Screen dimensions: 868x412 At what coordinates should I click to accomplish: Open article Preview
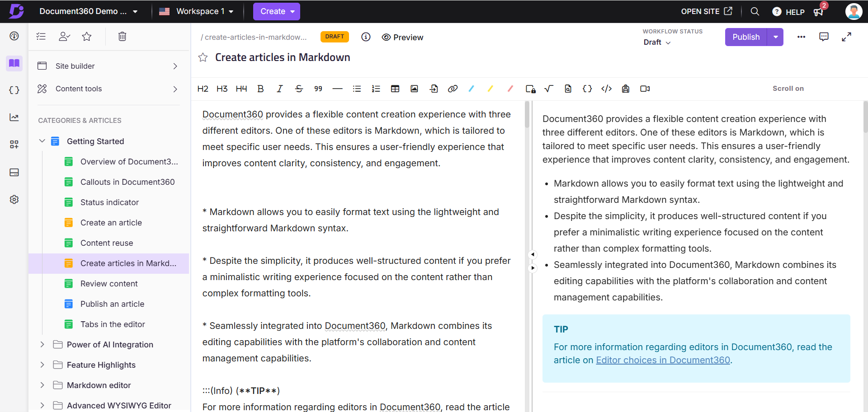[x=402, y=37]
